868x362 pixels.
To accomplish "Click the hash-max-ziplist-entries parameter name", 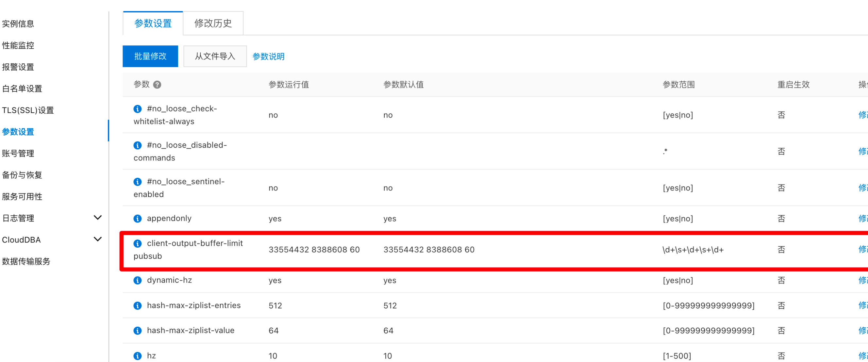I will (x=194, y=306).
